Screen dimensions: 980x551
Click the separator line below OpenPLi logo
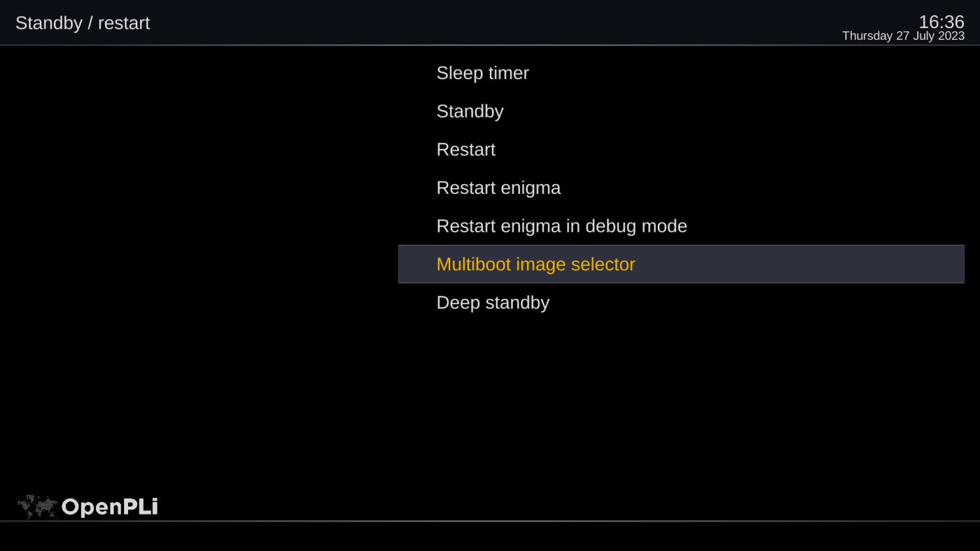[490, 521]
